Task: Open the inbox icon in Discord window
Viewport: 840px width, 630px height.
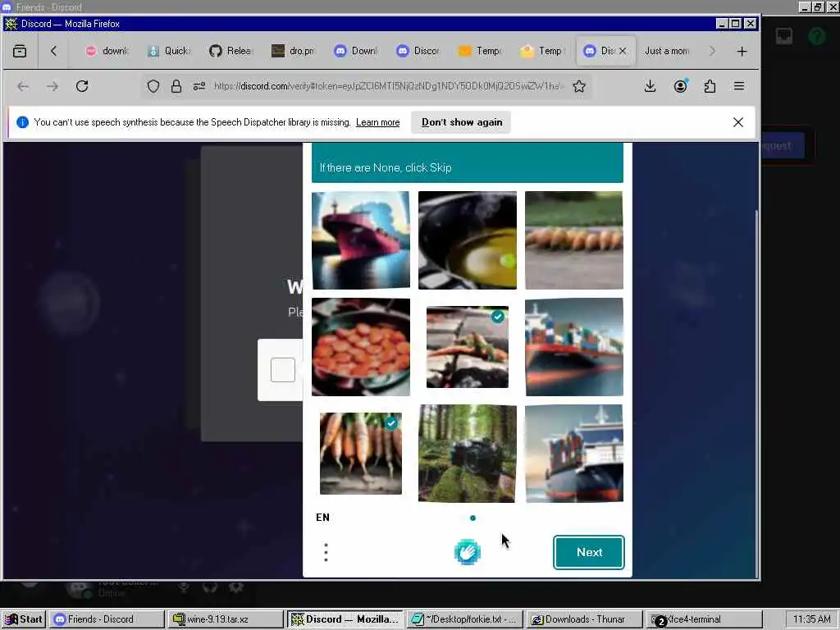Action: pos(783,36)
